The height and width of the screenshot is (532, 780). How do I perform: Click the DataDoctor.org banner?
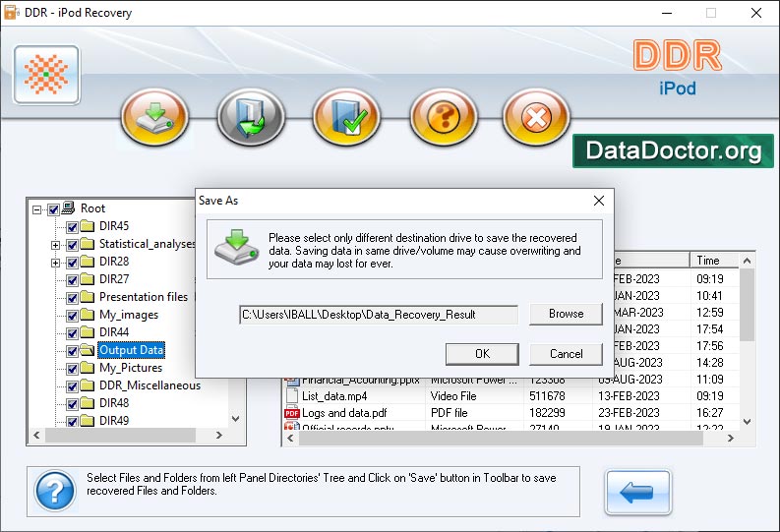[673, 150]
